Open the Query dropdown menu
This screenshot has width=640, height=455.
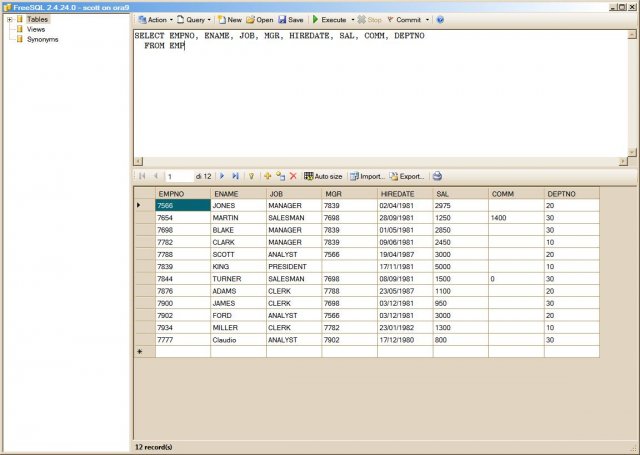(x=196, y=19)
